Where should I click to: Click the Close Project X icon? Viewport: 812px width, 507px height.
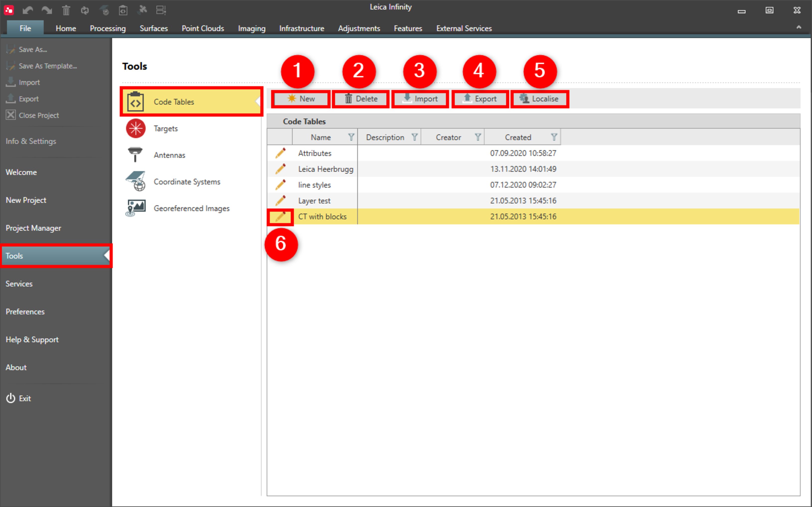11,115
